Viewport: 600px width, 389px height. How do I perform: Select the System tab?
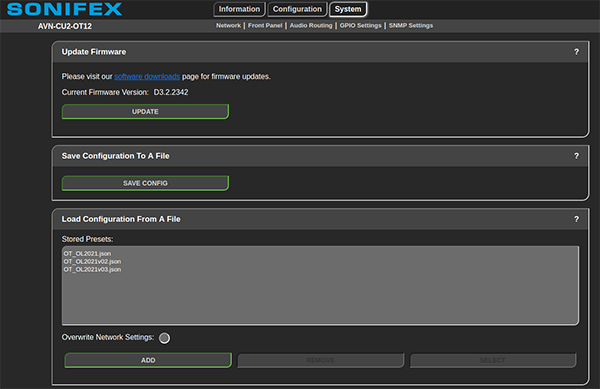[x=348, y=9]
